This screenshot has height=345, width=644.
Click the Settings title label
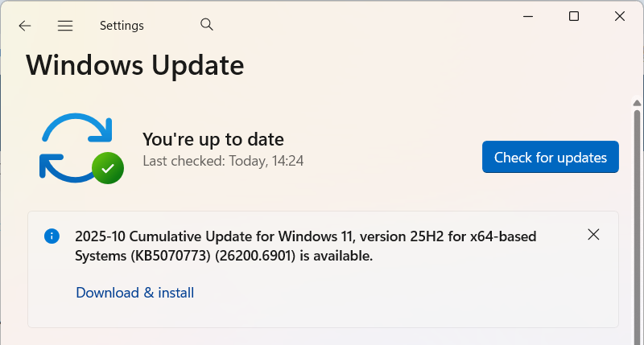point(122,26)
